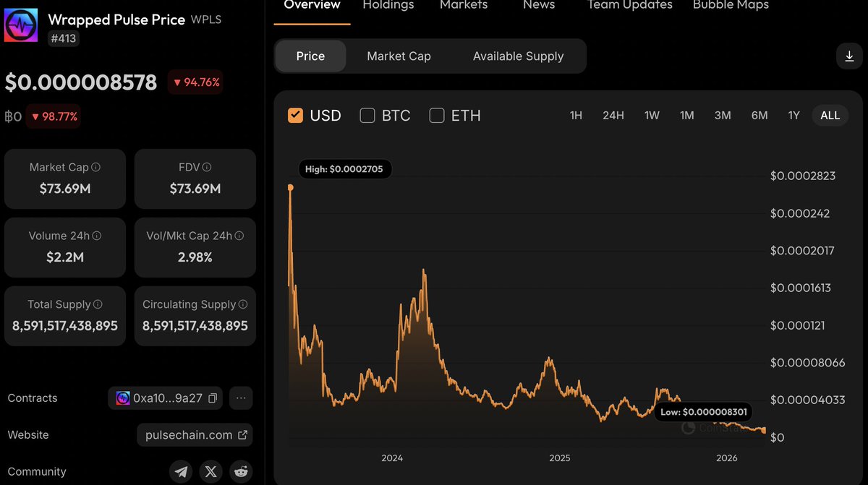Viewport: 868px width, 485px height.
Task: Click the 2026 x-axis label
Action: (727, 458)
